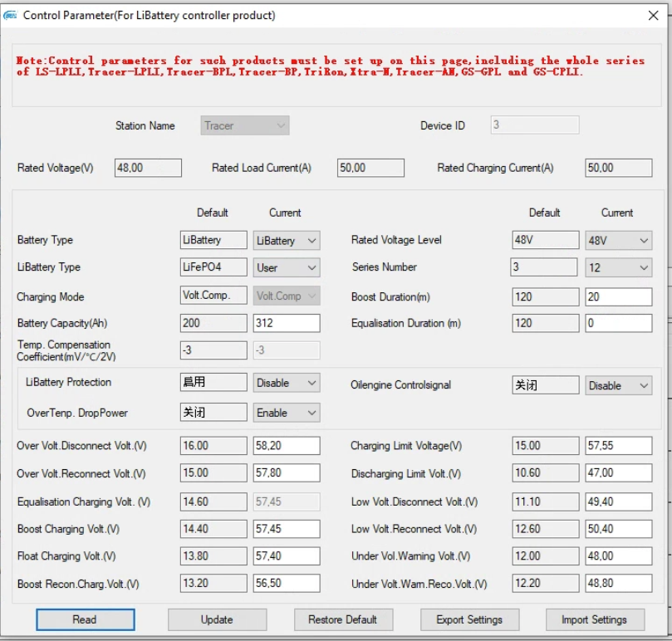672x641 pixels.
Task: Click Restore Default button
Action: point(343,619)
